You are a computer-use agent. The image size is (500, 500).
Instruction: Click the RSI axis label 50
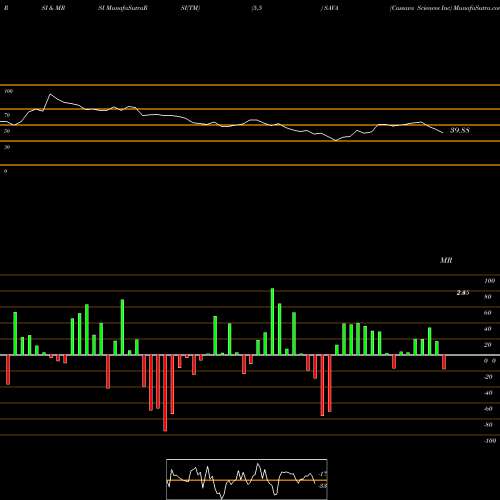click(7, 131)
